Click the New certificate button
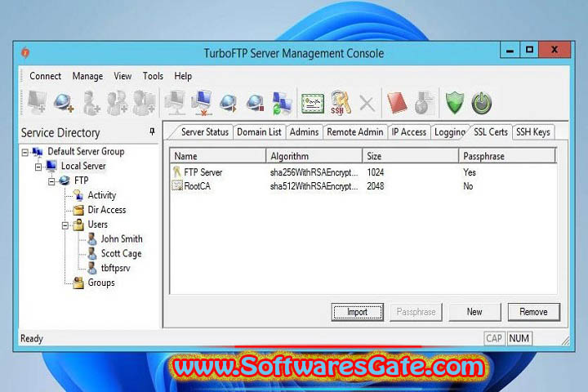The image size is (588, 392). [474, 312]
